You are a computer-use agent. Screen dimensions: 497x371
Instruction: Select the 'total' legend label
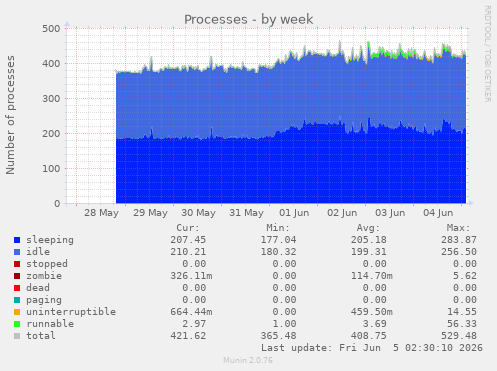tap(41, 336)
